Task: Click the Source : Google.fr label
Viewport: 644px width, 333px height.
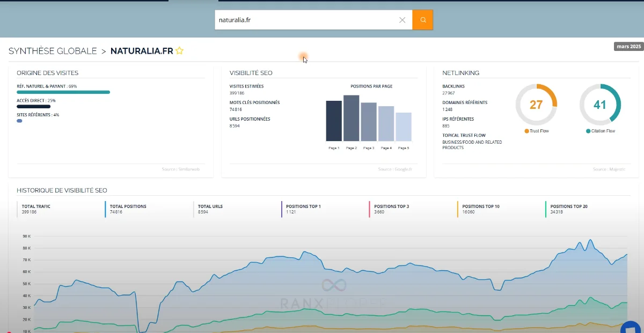Action: [x=395, y=169]
